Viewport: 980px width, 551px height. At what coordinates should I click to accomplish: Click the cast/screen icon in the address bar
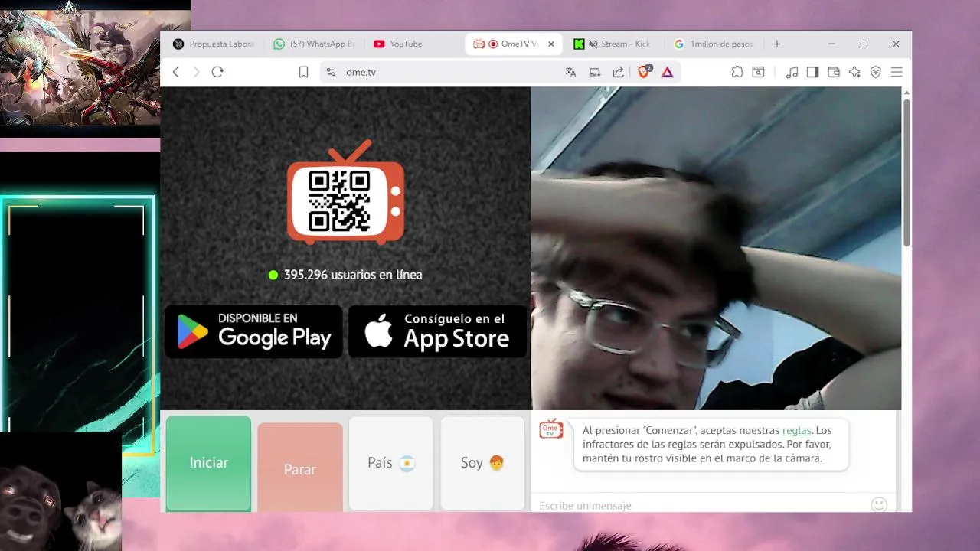(594, 72)
